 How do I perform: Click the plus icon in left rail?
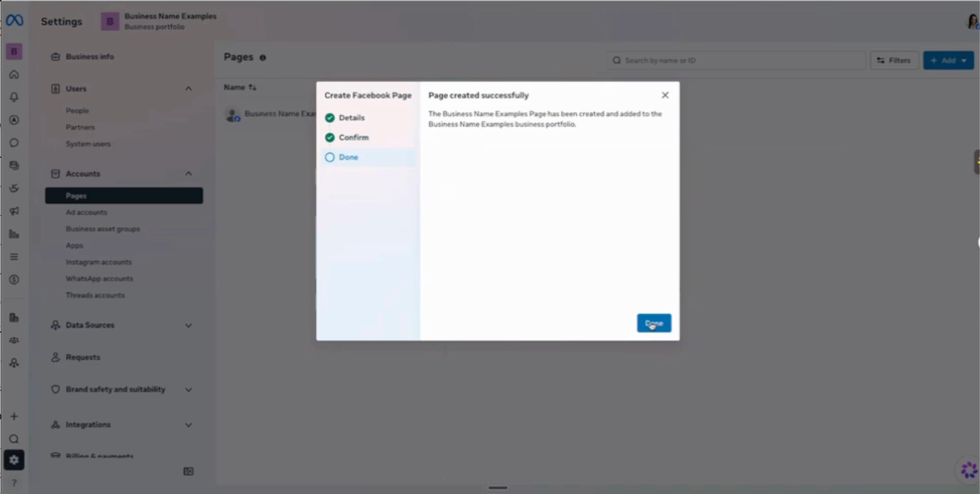tap(14, 416)
